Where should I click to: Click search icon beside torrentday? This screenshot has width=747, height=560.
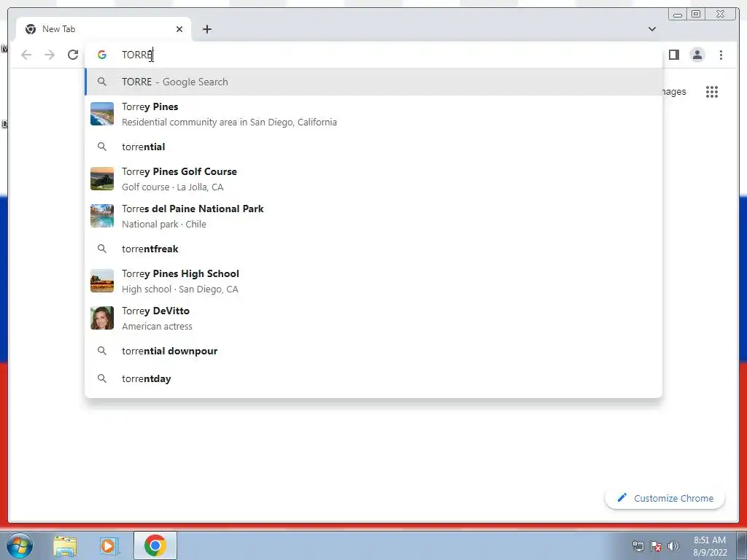click(102, 378)
